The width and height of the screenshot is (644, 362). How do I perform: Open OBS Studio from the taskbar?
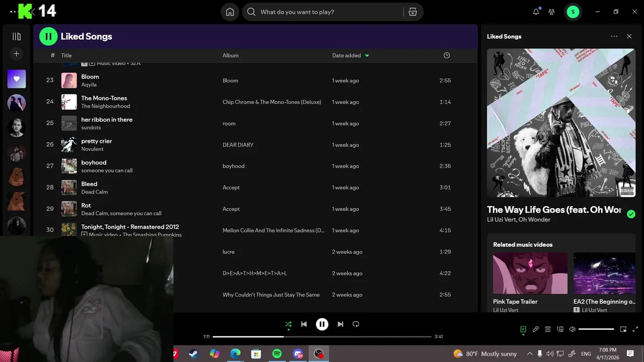(318, 354)
